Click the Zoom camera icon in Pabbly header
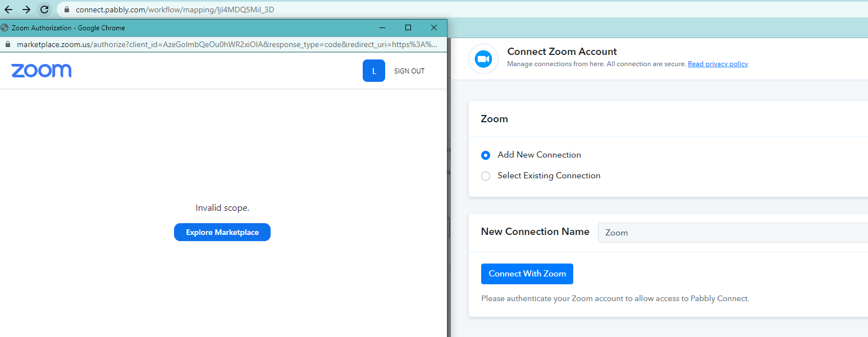 pyautogui.click(x=483, y=59)
